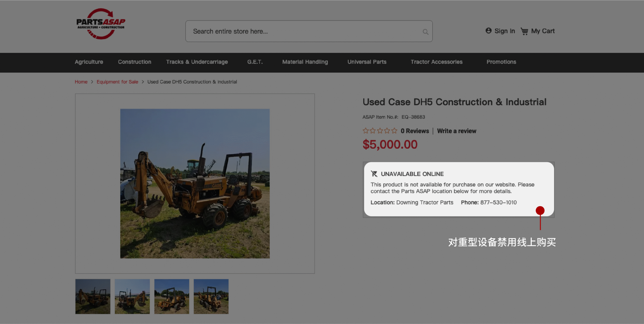Click the star rating icons
The width and height of the screenshot is (644, 324).
[380, 131]
